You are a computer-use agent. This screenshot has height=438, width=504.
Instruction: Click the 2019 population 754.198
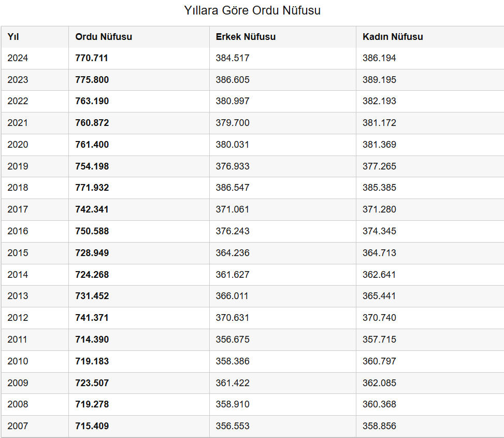[x=92, y=166]
